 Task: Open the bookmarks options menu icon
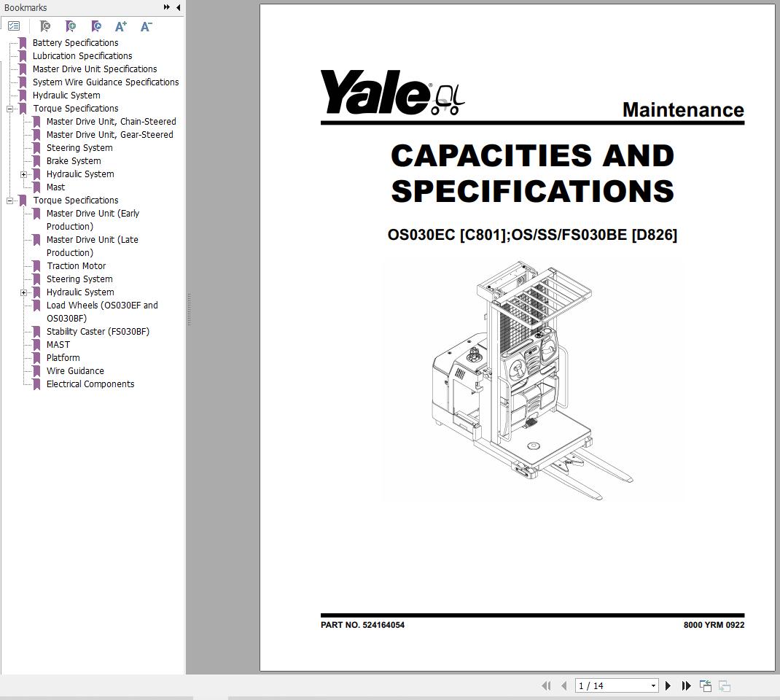pyautogui.click(x=14, y=26)
